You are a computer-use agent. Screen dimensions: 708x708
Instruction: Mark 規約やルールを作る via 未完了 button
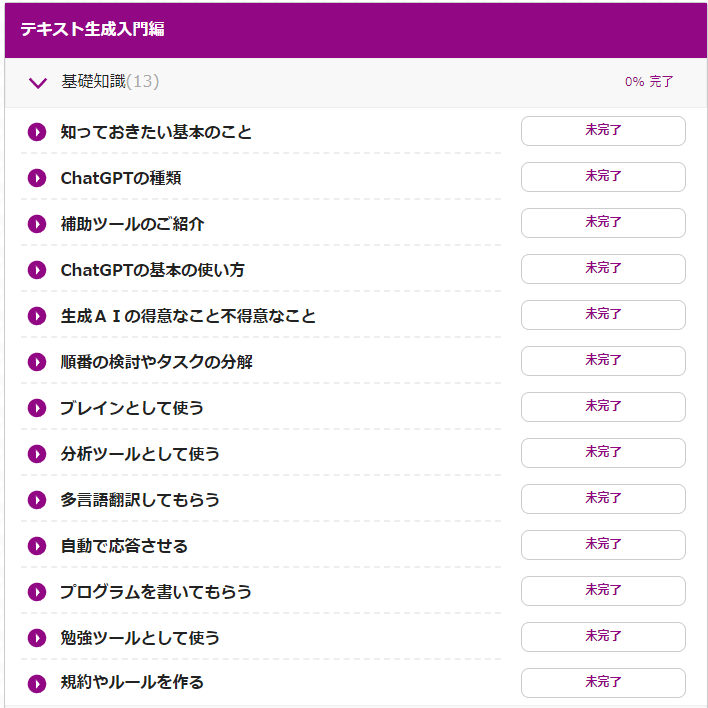click(603, 683)
